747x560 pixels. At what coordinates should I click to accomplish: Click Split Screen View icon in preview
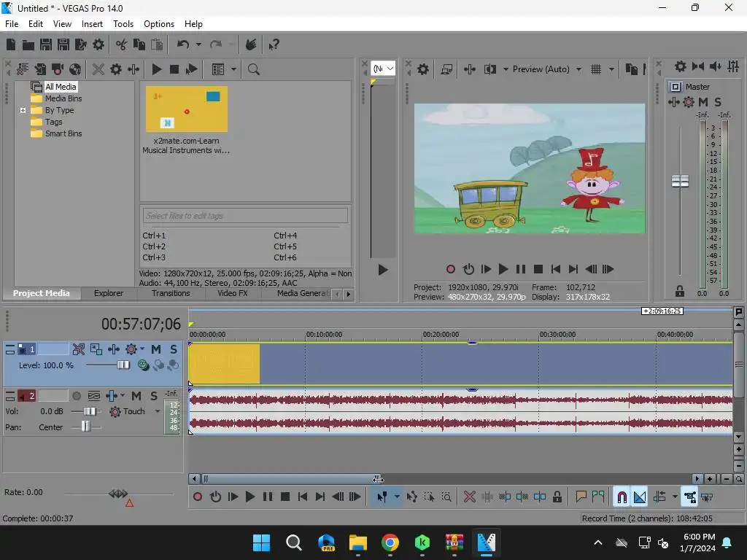(489, 69)
